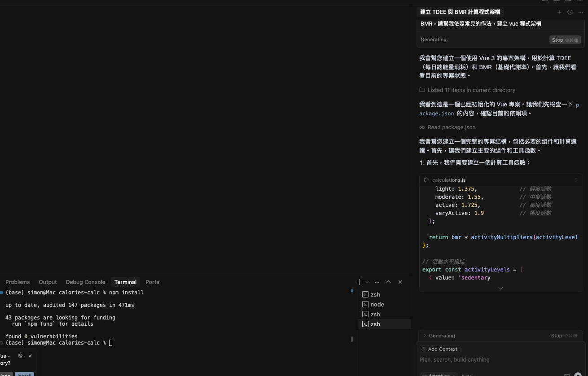The image size is (588, 376).
Task: Click notification settings gear icon
Action: (20, 356)
